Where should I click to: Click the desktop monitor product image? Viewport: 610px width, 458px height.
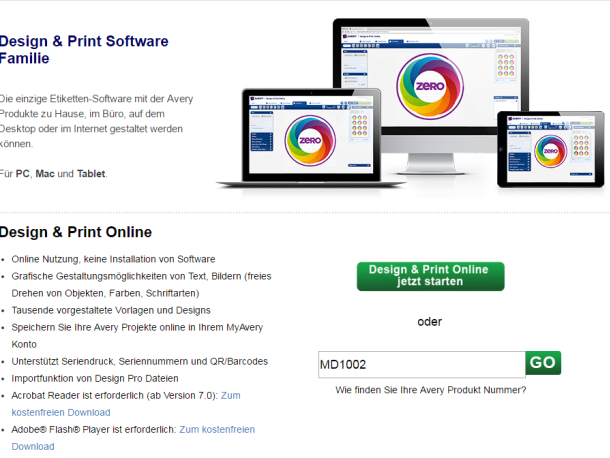pos(431,95)
